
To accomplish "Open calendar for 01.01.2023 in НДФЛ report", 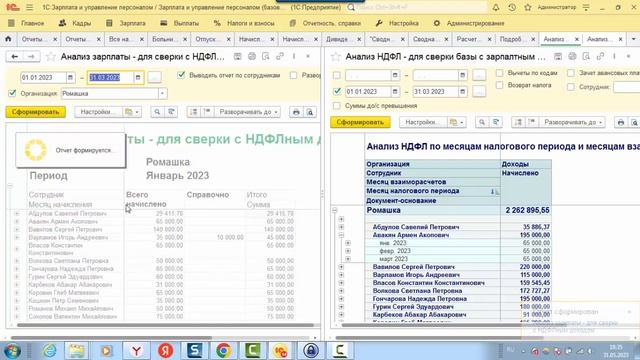I will pos(395,91).
